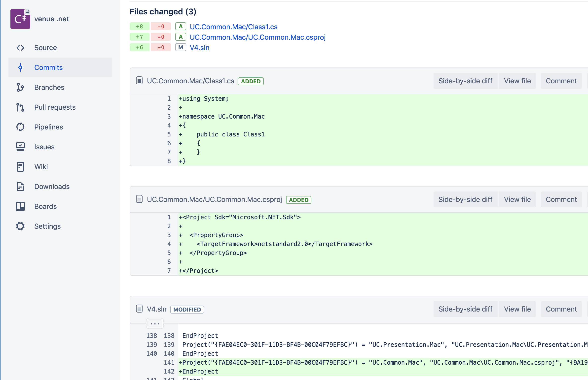Open the venus .net repository avatar
This screenshot has width=588, height=380.
tap(20, 19)
